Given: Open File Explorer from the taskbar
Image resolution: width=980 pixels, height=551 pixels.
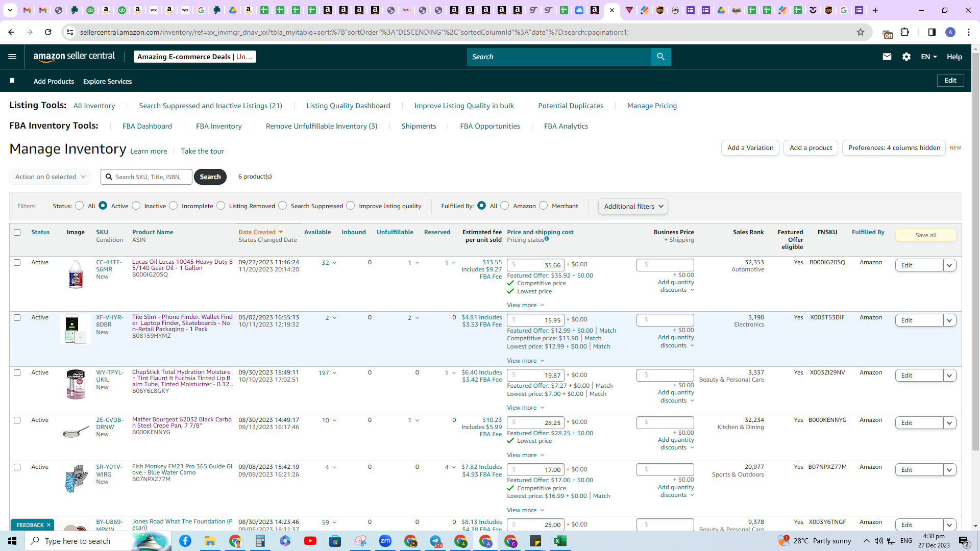Looking at the screenshot, I should click(x=210, y=541).
